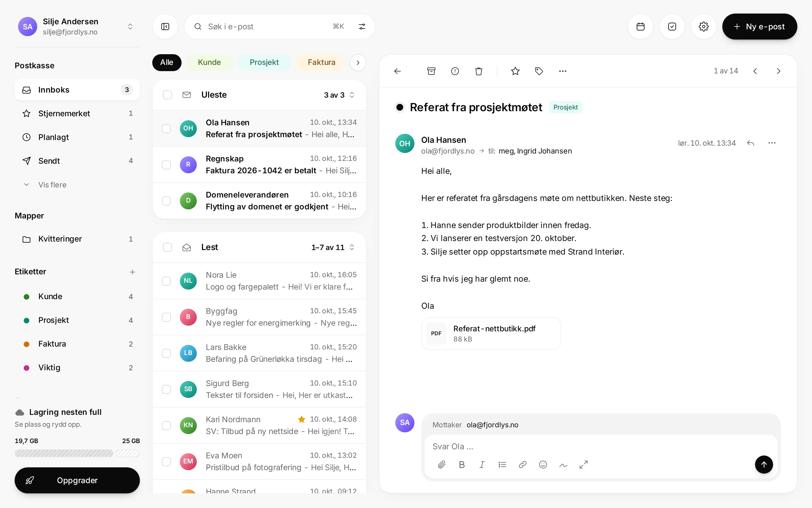The height and width of the screenshot is (508, 812).
Task: Toggle the sidebar panel icon
Action: click(x=165, y=27)
